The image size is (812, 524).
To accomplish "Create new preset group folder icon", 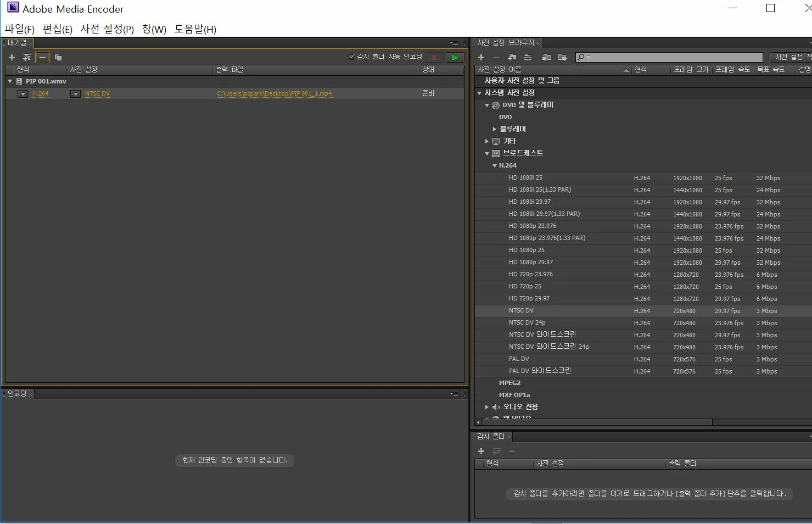I will point(512,57).
